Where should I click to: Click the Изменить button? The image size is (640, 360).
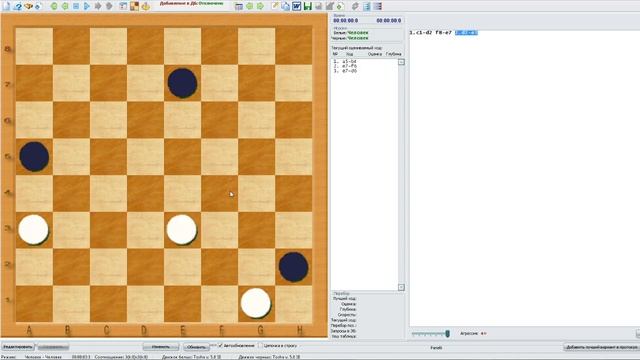coord(161,347)
